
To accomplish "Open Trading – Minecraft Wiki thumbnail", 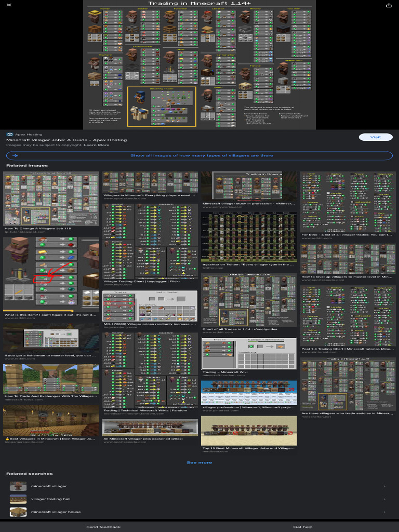I will click(x=249, y=353).
